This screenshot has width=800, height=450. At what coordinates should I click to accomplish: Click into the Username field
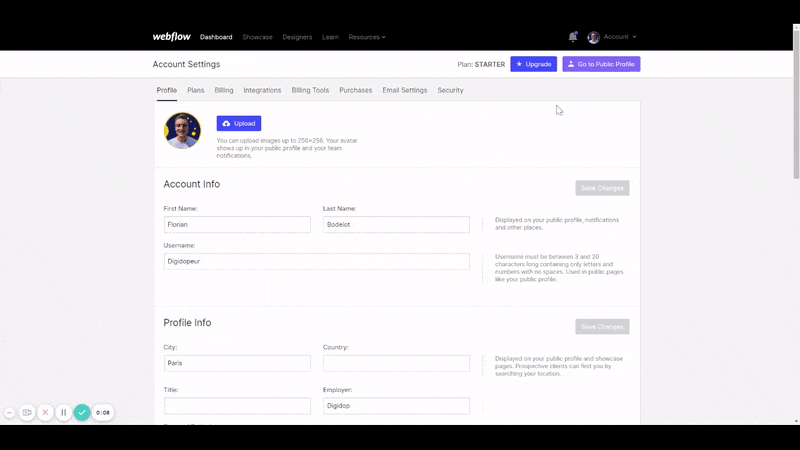click(317, 261)
